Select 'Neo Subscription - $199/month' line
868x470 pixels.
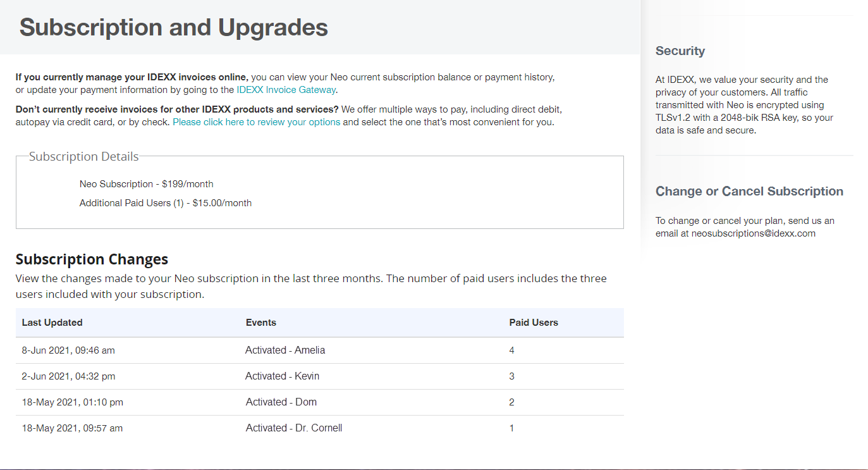147,184
